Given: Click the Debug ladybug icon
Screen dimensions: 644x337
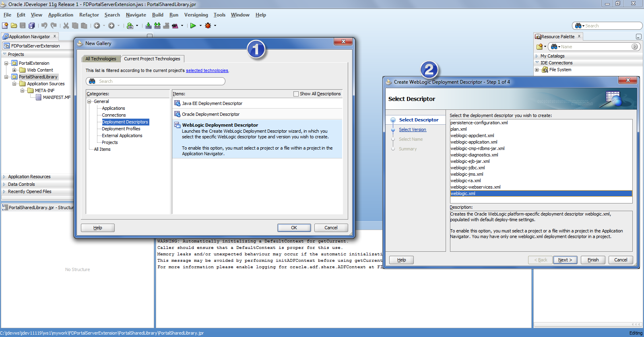Looking at the screenshot, I should (208, 25).
